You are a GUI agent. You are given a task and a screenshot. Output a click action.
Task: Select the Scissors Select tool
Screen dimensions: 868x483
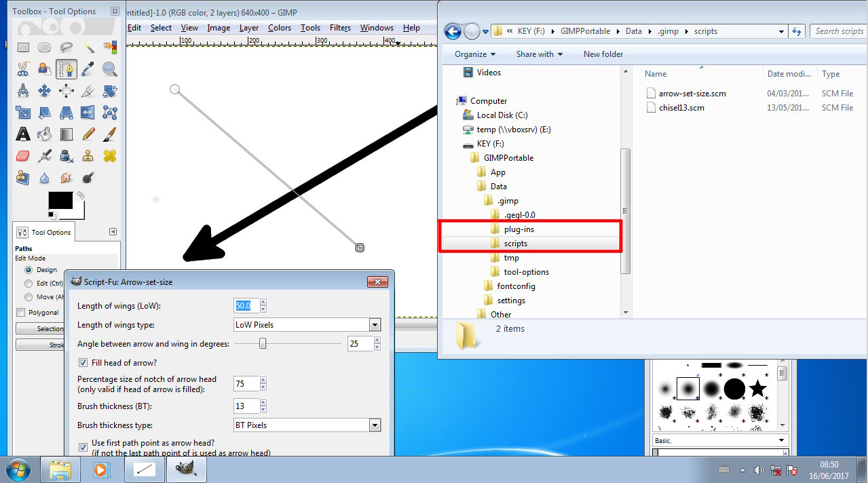tap(23, 69)
